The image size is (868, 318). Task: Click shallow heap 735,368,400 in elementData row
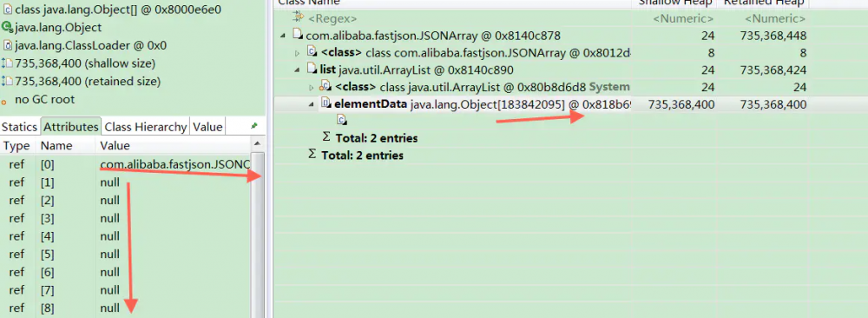pos(681,104)
